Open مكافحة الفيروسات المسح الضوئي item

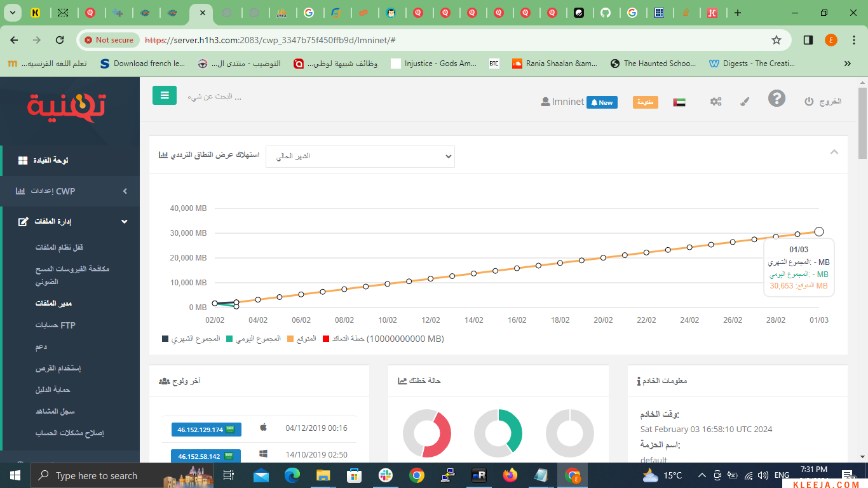point(72,275)
